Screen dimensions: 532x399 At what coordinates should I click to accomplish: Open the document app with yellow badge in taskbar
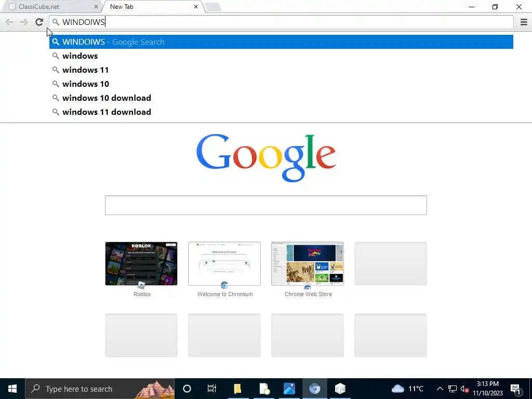click(264, 389)
